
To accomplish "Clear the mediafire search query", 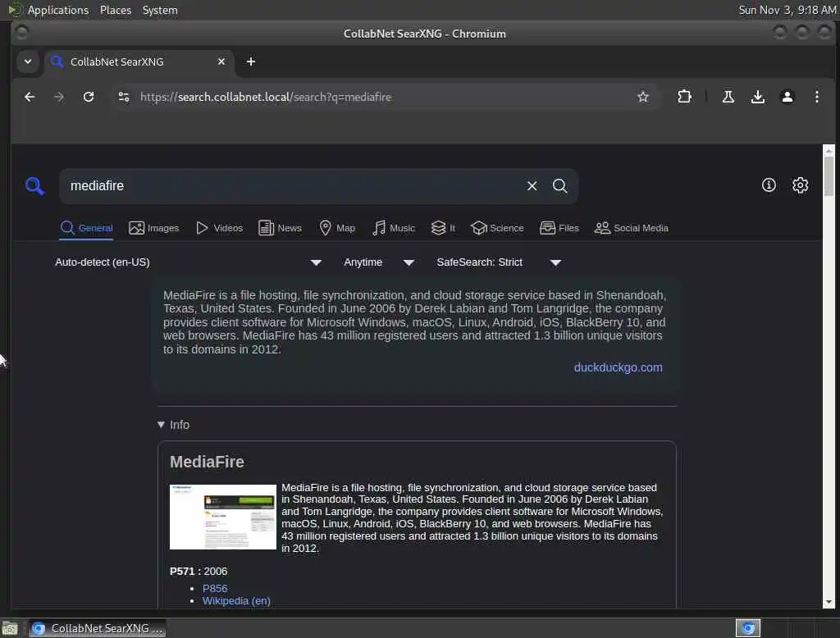I will (532, 186).
